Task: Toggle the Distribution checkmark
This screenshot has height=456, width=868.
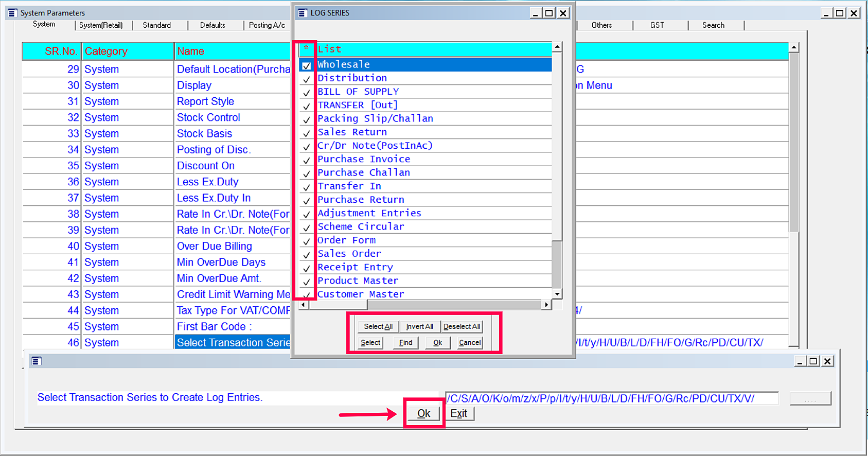Action: [306, 79]
